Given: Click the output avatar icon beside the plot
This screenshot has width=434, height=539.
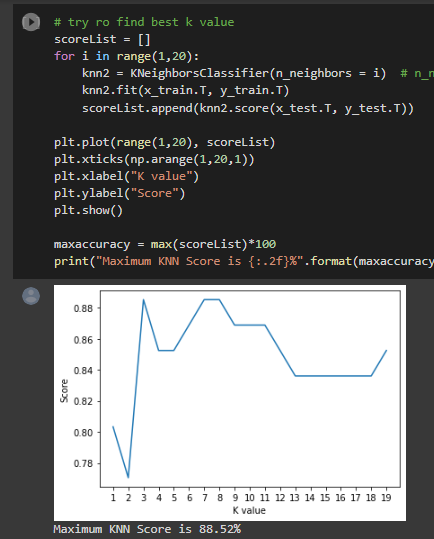Looking at the screenshot, I should click(31, 296).
